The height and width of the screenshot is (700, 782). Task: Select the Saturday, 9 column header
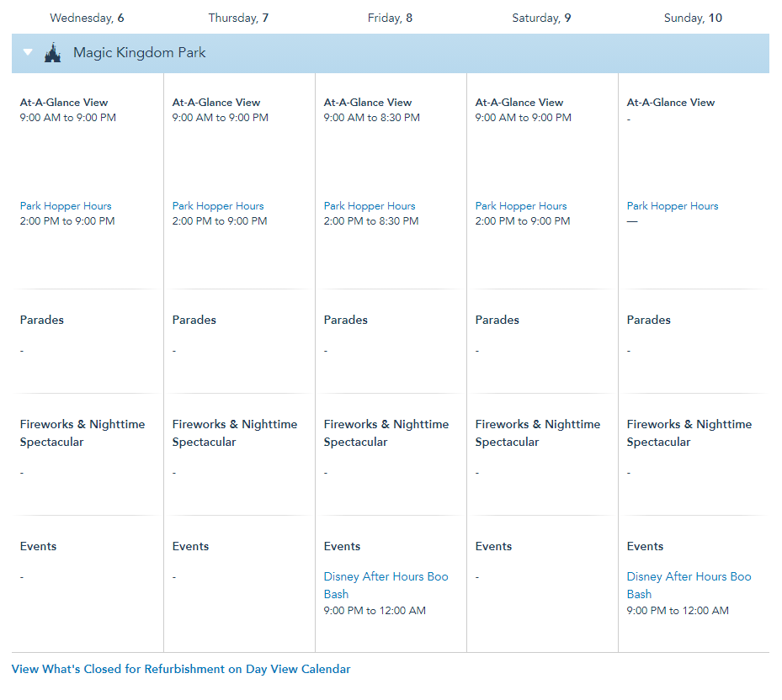click(x=541, y=18)
